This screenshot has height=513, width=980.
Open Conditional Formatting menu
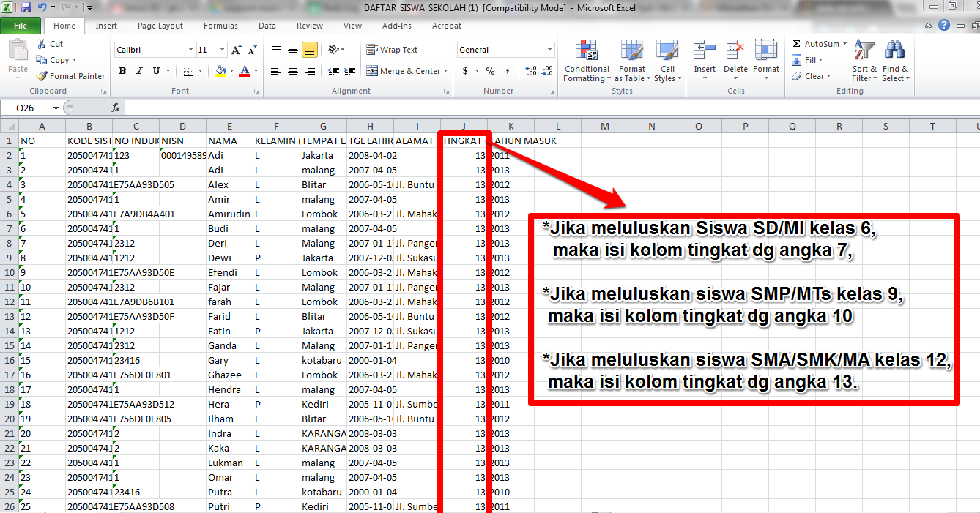click(587, 61)
